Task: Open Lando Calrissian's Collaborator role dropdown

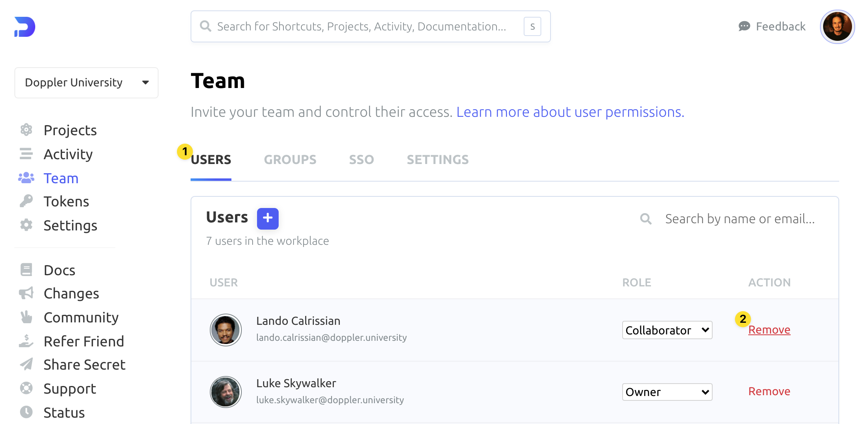Action: tap(667, 330)
